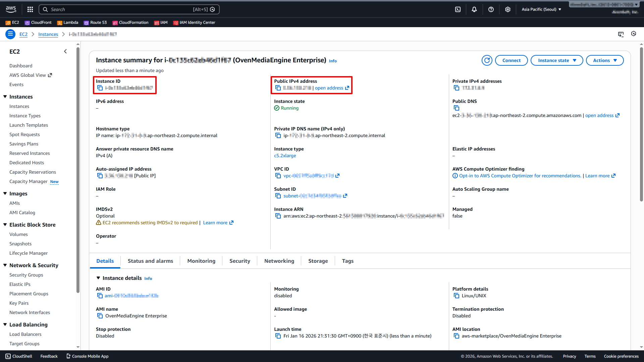Image resolution: width=644 pixels, height=362 pixels.
Task: Collapse the Instance details section
Action: 98,278
